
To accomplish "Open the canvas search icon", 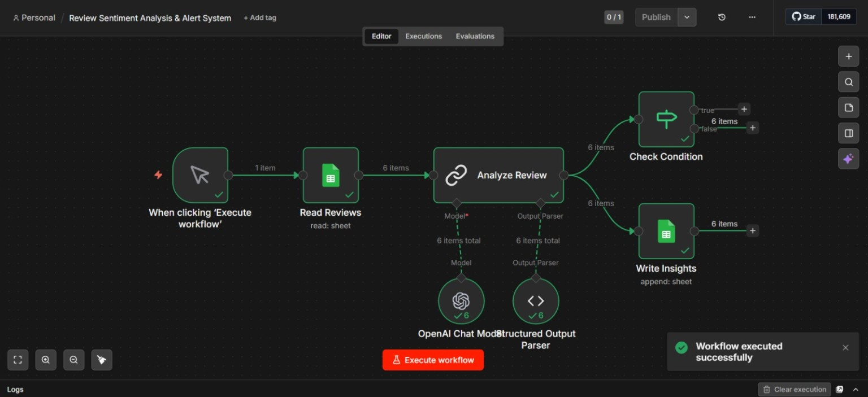I will pos(848,82).
